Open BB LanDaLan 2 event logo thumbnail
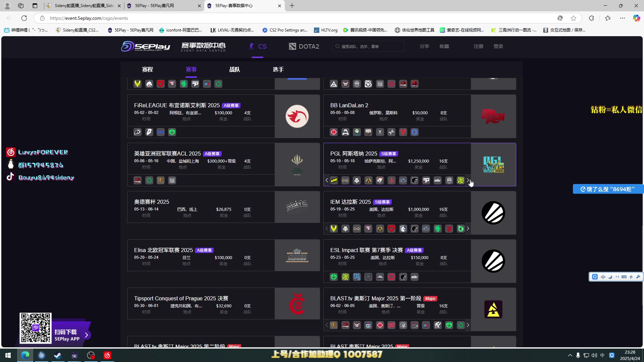The height and width of the screenshot is (362, 644). click(x=493, y=116)
